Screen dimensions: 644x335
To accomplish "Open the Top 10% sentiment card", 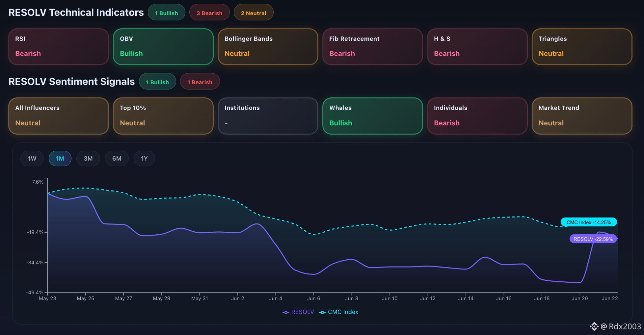I will tap(163, 116).
